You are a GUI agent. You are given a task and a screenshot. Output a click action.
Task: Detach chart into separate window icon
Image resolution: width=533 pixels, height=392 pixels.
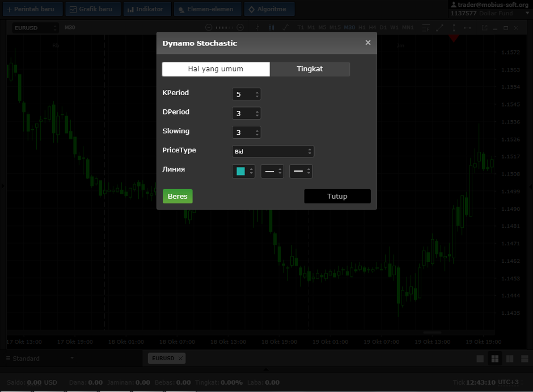point(484,28)
